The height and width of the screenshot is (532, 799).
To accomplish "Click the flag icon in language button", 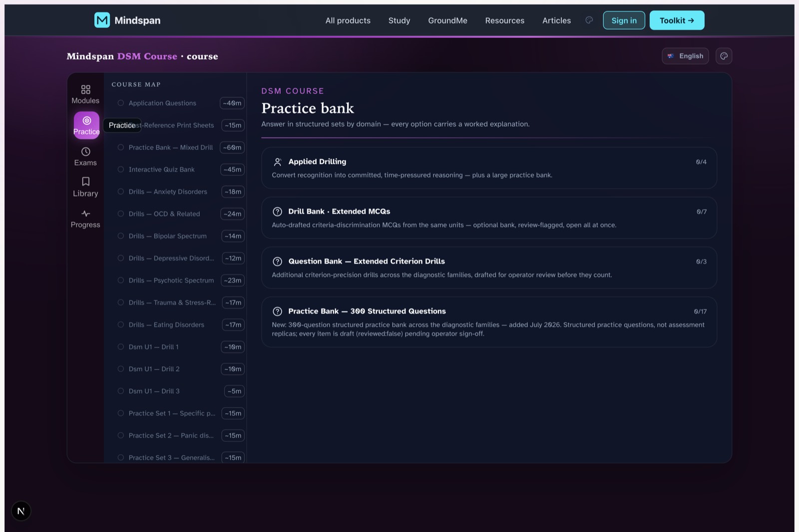I will [671, 56].
